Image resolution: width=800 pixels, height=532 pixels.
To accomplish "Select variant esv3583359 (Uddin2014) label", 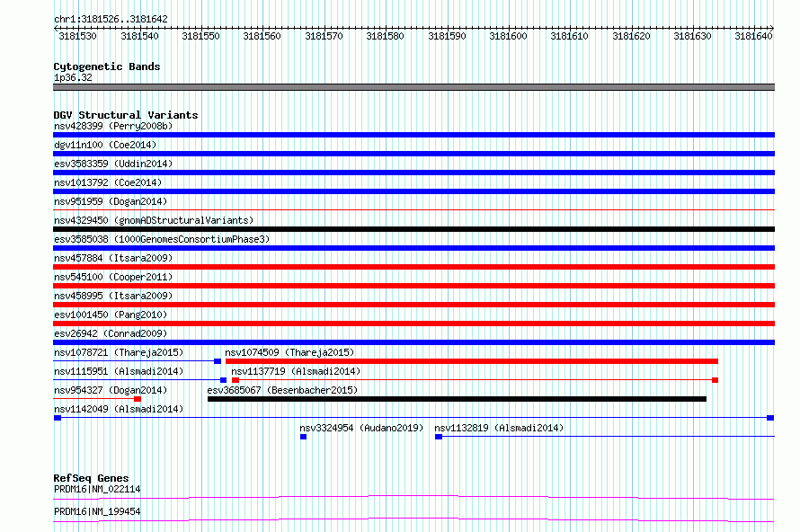I will click(x=113, y=164).
